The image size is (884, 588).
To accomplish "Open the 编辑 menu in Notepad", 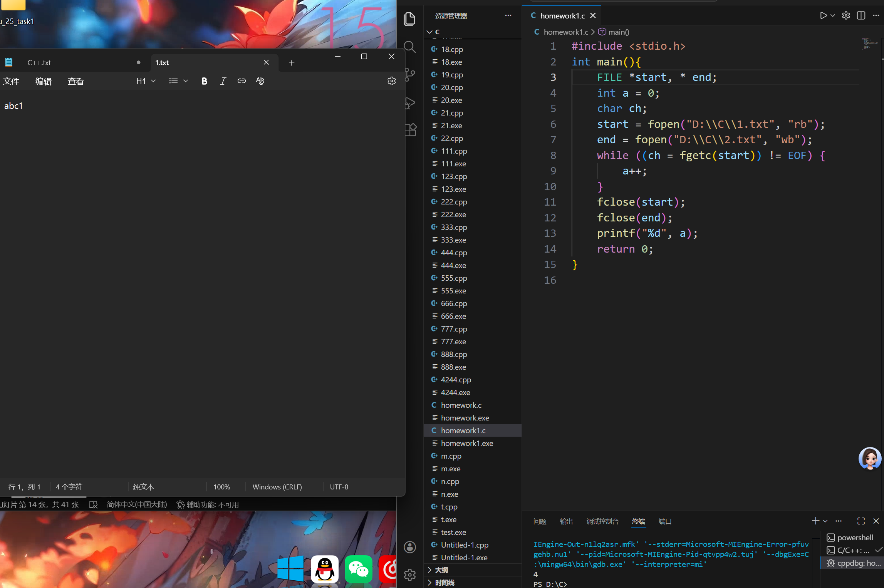I will pos(43,81).
